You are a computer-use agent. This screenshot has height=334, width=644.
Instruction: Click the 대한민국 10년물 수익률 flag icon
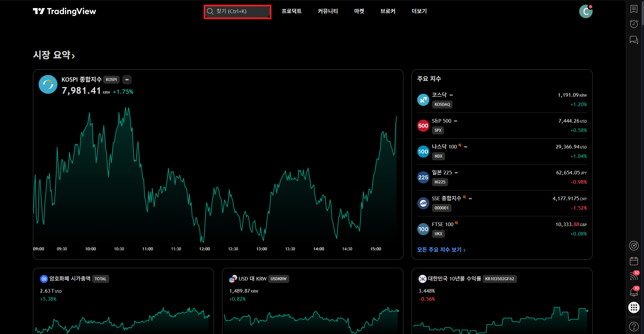(x=422, y=279)
